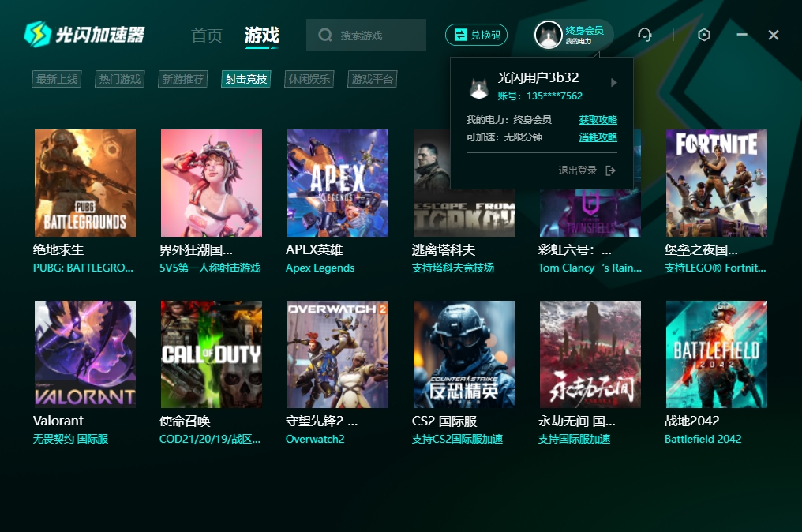Open Rainbow Six game cover
The height and width of the screenshot is (532, 802).
click(590, 213)
